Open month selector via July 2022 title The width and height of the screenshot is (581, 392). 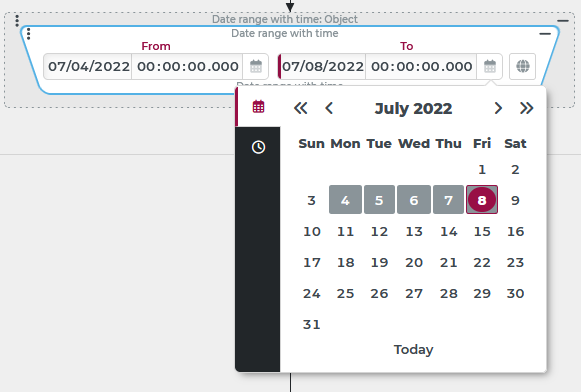[x=414, y=109]
